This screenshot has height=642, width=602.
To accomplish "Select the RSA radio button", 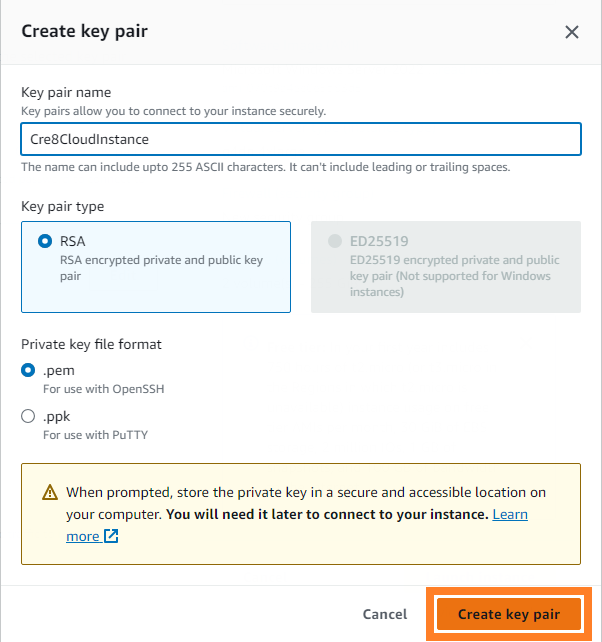I will (45, 241).
